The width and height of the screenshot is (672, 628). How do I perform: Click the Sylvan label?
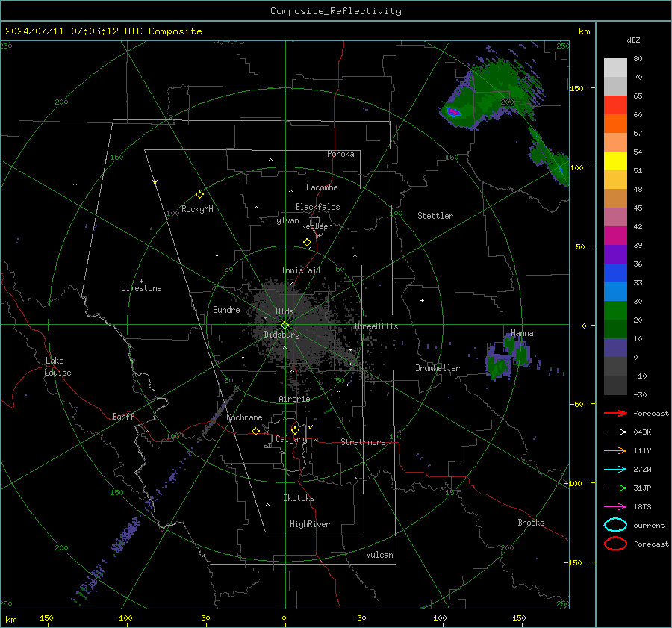tap(285, 220)
